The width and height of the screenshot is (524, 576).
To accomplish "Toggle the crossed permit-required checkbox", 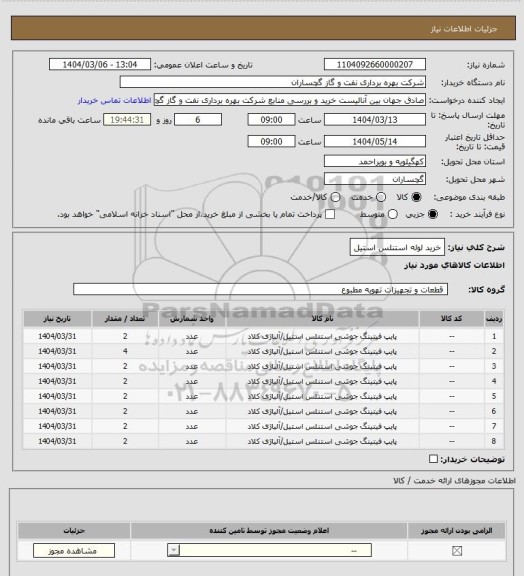I will click(x=457, y=551).
